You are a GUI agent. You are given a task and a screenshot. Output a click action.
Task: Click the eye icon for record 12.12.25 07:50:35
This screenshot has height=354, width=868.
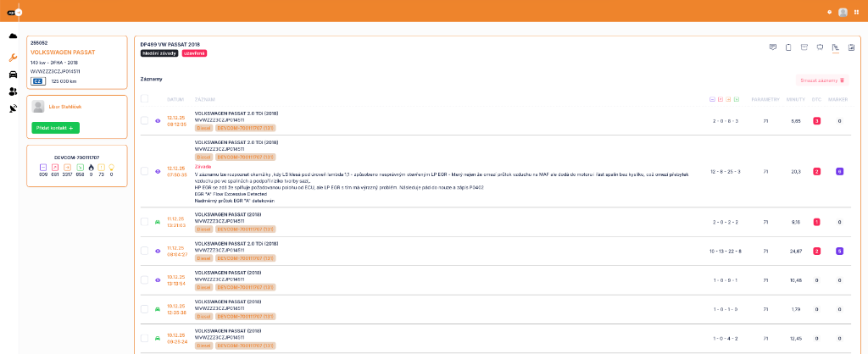158,171
